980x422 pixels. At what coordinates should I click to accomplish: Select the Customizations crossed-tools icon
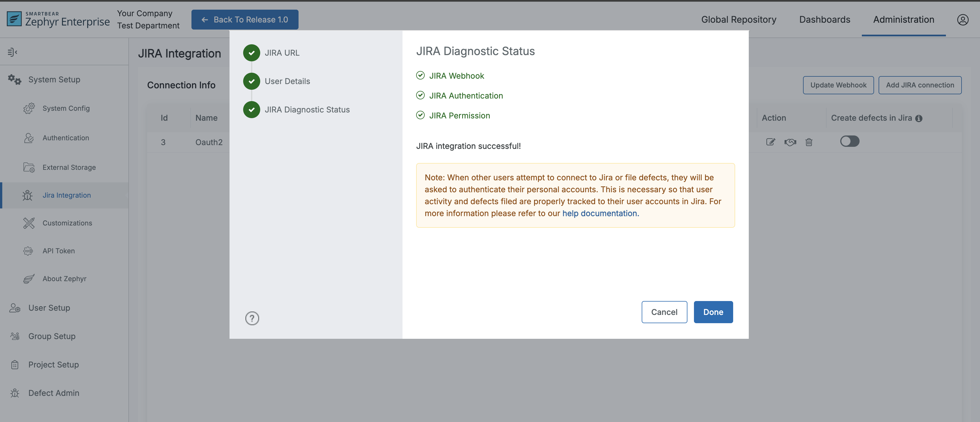(28, 223)
